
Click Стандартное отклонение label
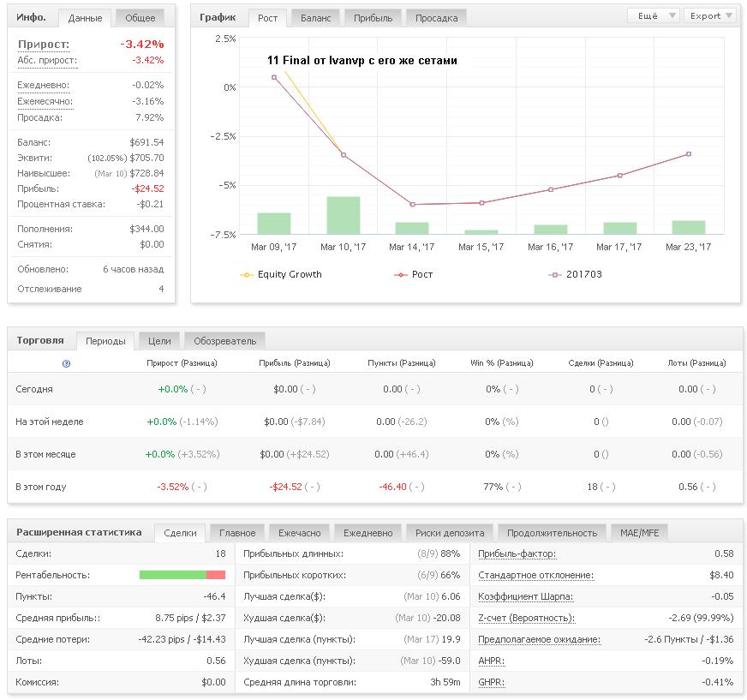(536, 575)
